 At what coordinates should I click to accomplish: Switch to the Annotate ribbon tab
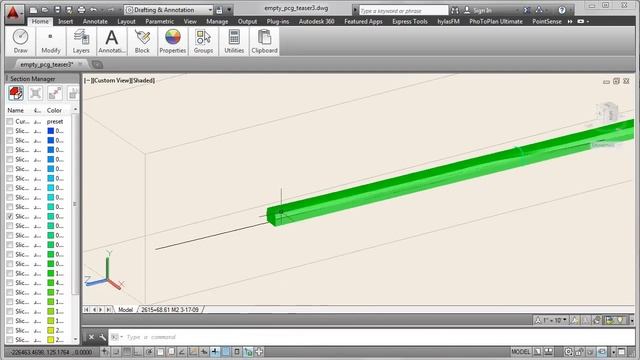(95, 21)
